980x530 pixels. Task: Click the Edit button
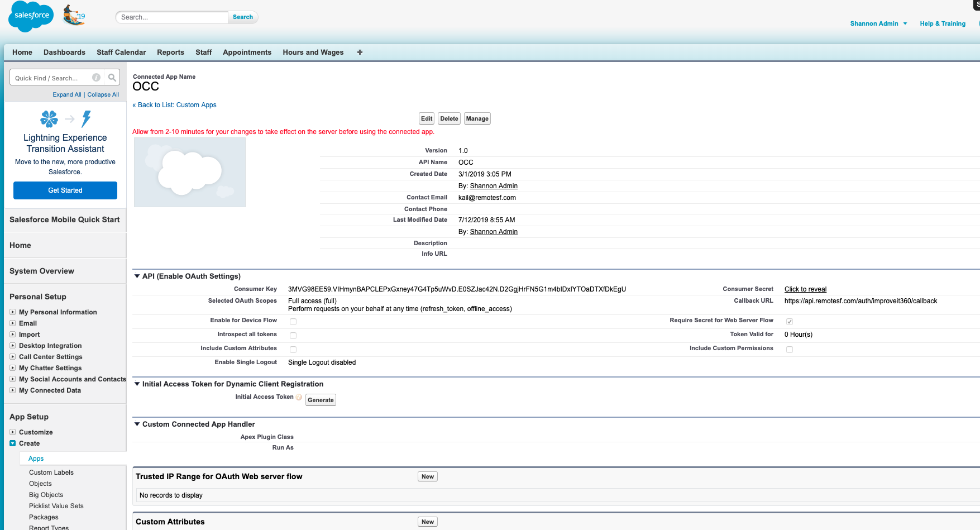point(427,118)
